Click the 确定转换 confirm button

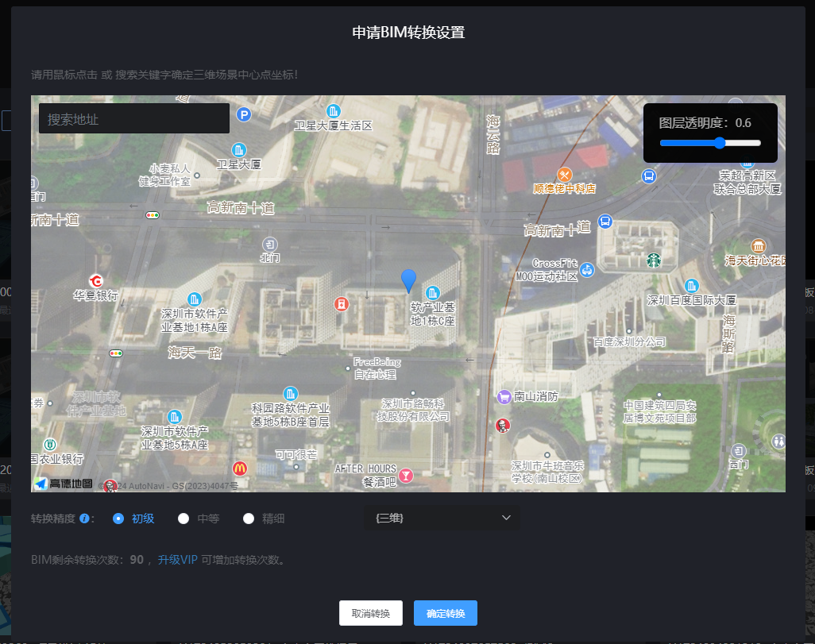point(445,613)
